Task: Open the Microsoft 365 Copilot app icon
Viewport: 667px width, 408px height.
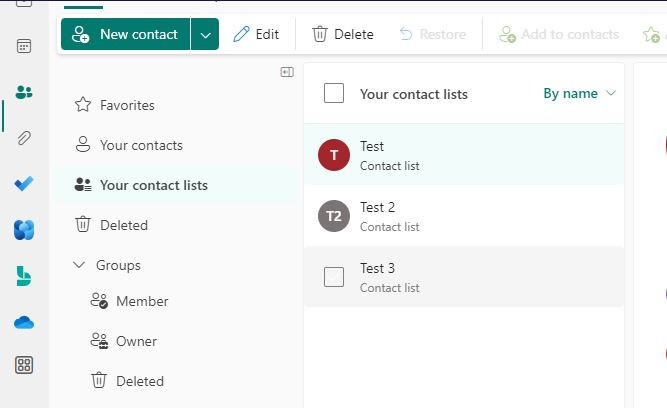Action: pyautogui.click(x=24, y=230)
